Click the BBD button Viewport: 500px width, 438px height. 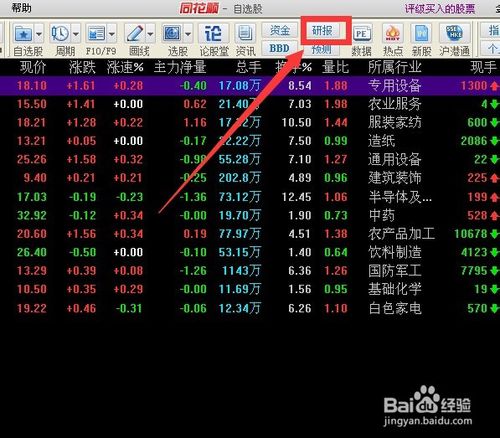(x=279, y=48)
